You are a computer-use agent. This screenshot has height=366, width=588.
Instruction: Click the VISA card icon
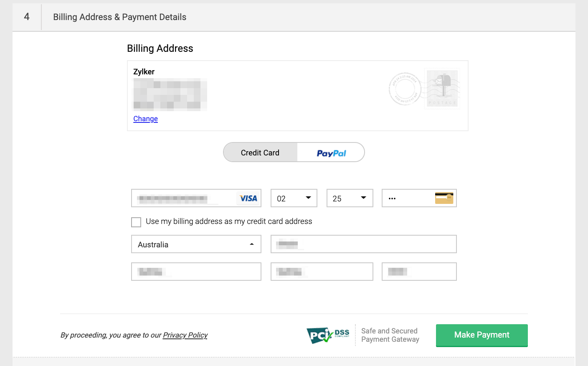tap(248, 198)
